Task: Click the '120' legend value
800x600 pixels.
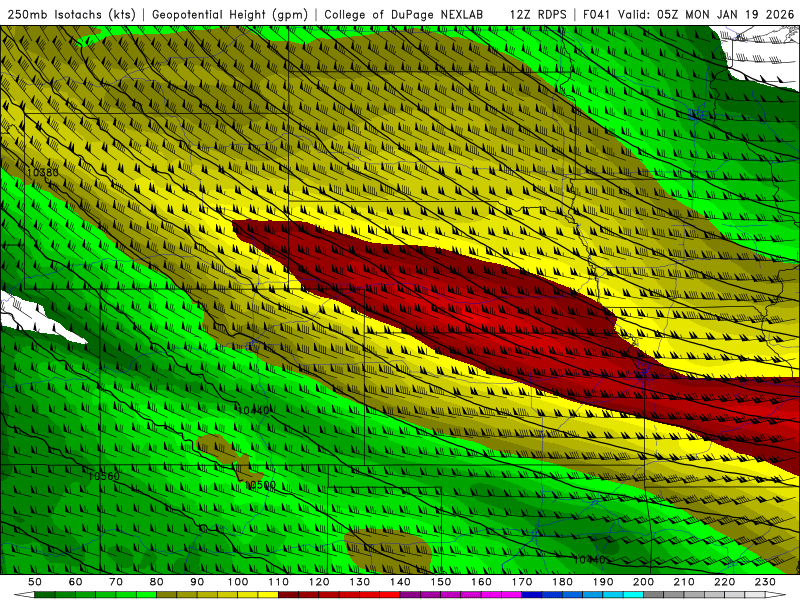Action: point(319,582)
